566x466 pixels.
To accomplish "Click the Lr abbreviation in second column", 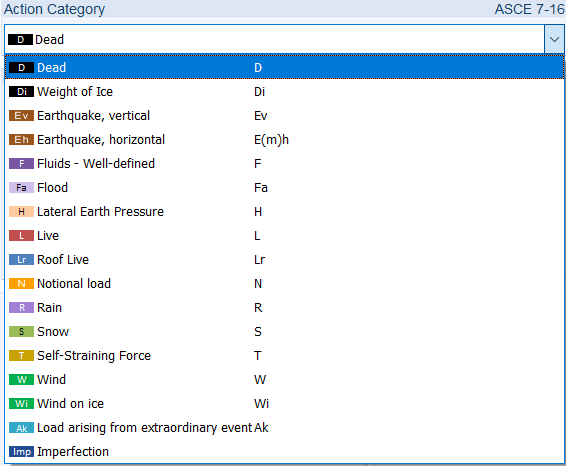I will click(260, 260).
